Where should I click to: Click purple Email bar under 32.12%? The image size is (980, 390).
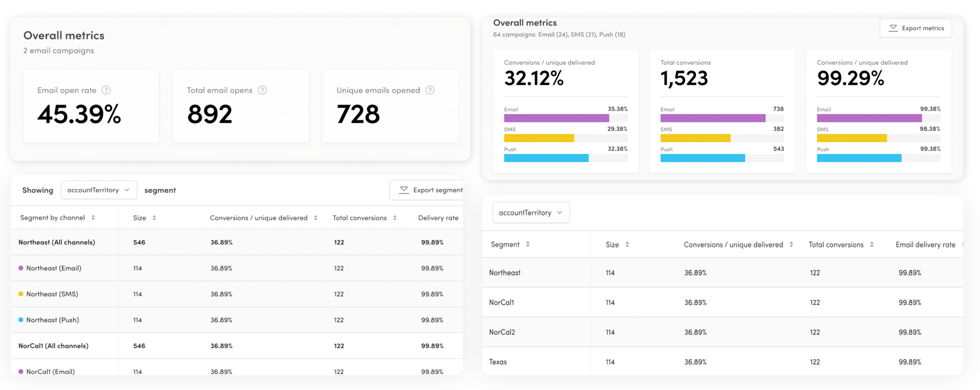[x=556, y=118]
